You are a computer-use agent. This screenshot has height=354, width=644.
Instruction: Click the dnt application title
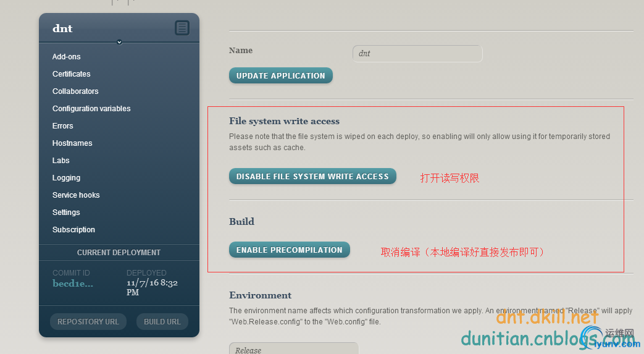click(62, 28)
